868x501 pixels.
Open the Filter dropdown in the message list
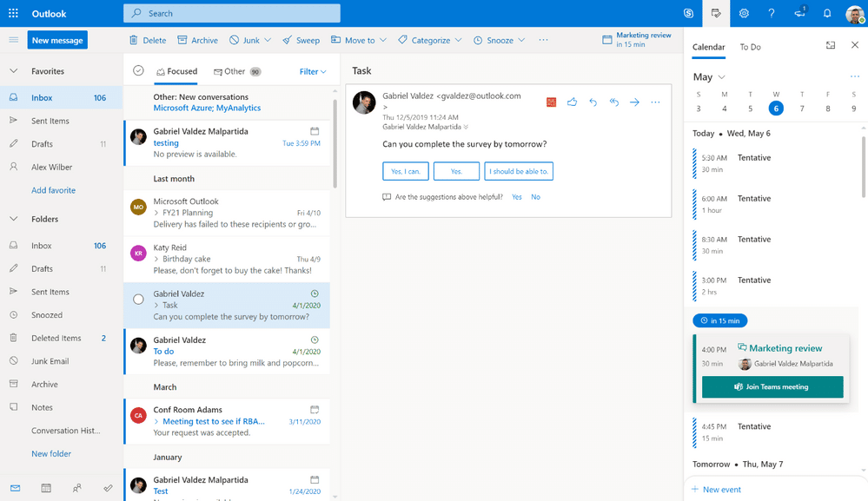[311, 71]
